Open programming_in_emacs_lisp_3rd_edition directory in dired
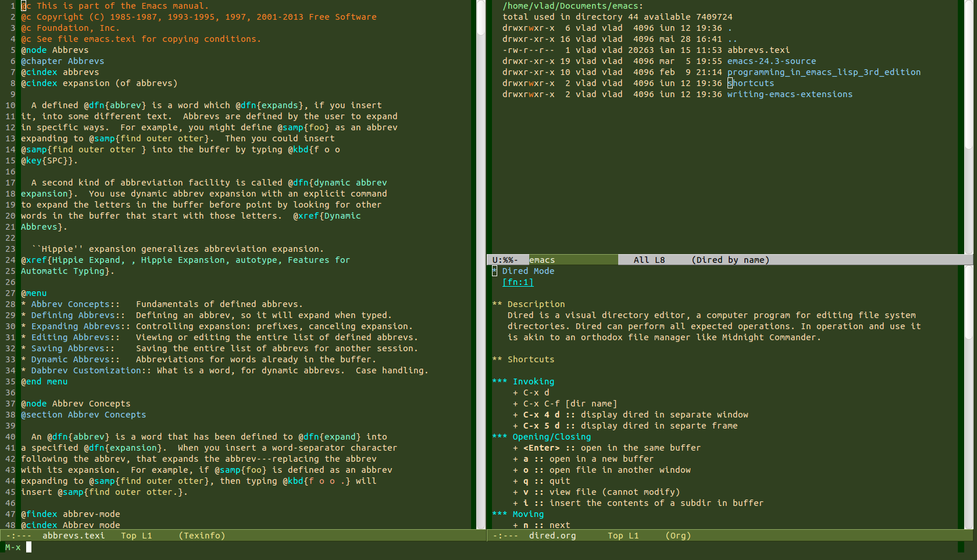 tap(824, 72)
